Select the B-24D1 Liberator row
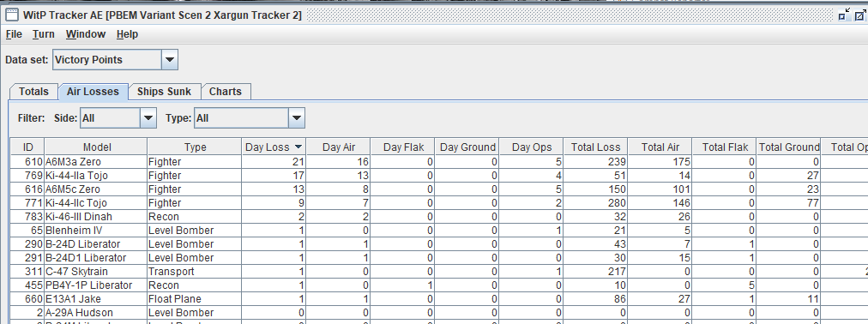Screen dimensions: 868x324 click(x=439, y=258)
